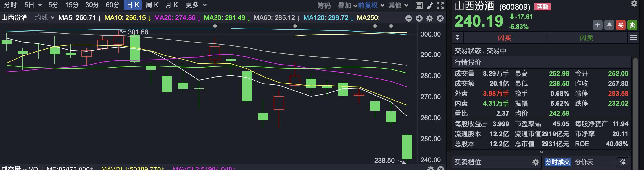
Task: Open the 前复权 adjustment dropdown
Action: (371, 5)
